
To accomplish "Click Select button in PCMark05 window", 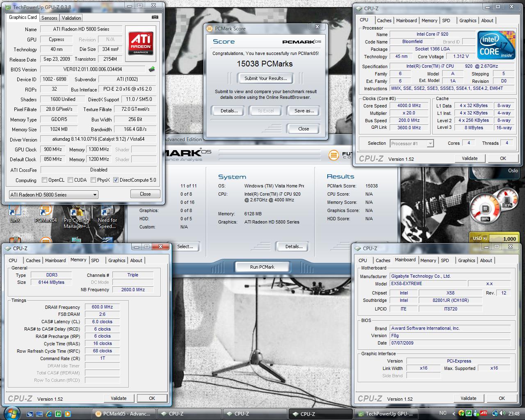I will point(185,247).
